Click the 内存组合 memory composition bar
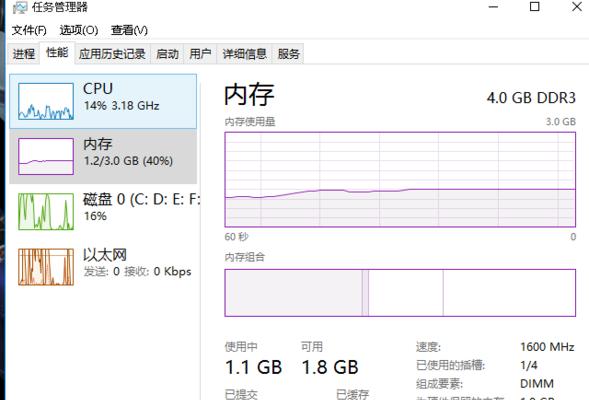 [400, 293]
